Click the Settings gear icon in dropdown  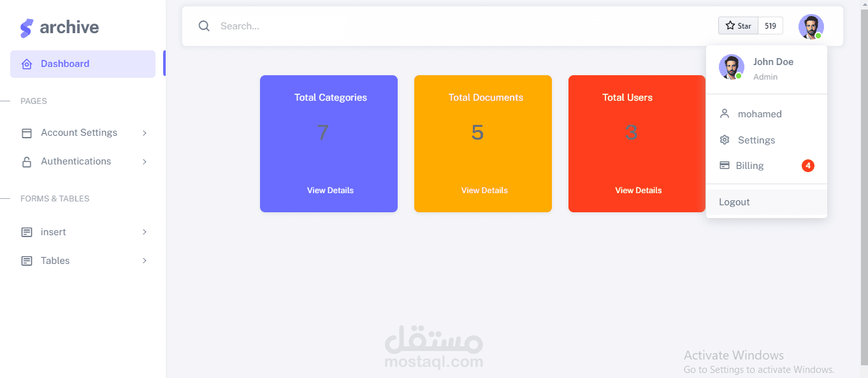[725, 140]
